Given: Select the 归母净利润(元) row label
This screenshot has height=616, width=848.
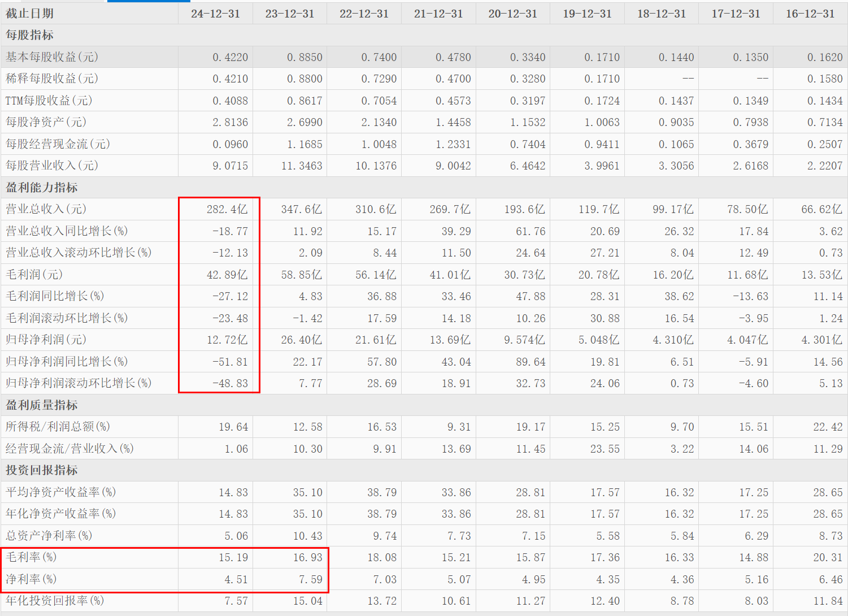Looking at the screenshot, I should click(46, 340).
